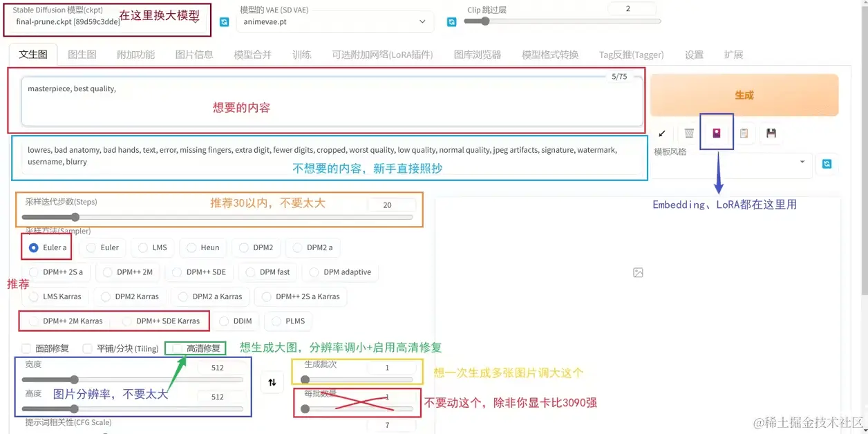Screen dimensions: 868x434
Task: Adjust the Clip 跳过层 slider
Action: coord(562,21)
